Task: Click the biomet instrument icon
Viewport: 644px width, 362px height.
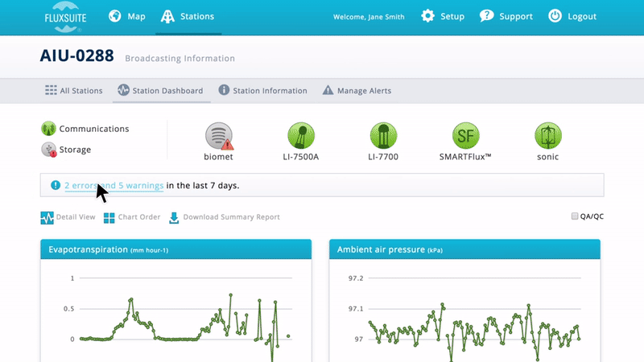Action: (218, 135)
